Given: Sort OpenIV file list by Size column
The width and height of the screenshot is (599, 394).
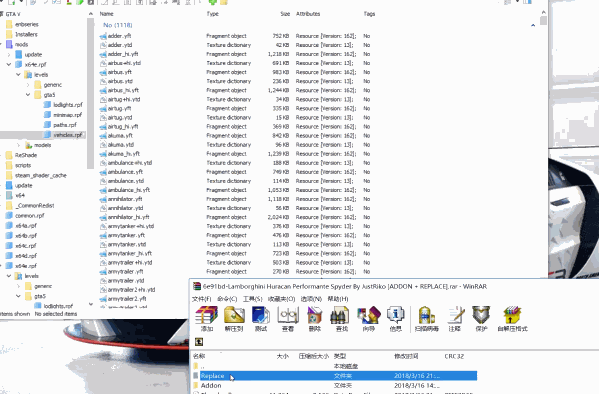Looking at the screenshot, I should 285,14.
